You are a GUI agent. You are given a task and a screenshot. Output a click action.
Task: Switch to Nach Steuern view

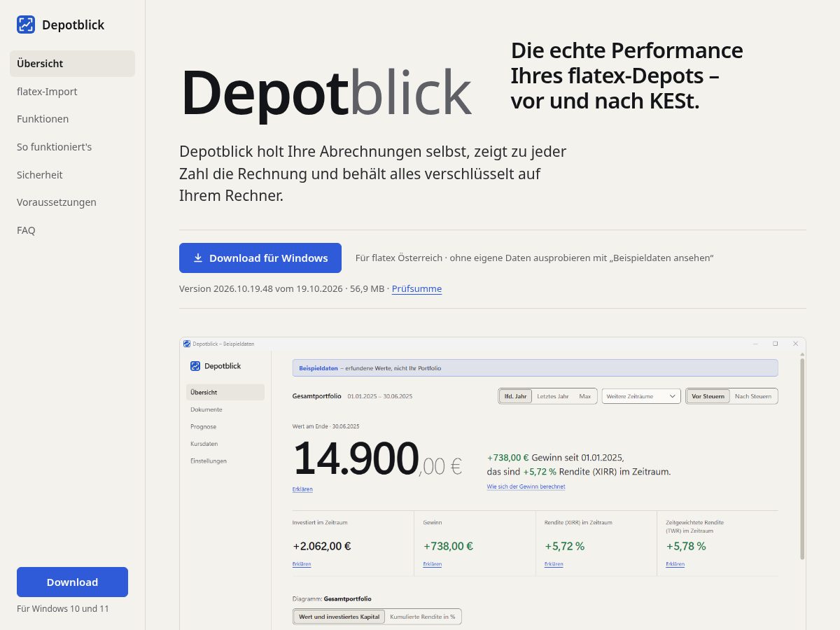tap(753, 396)
